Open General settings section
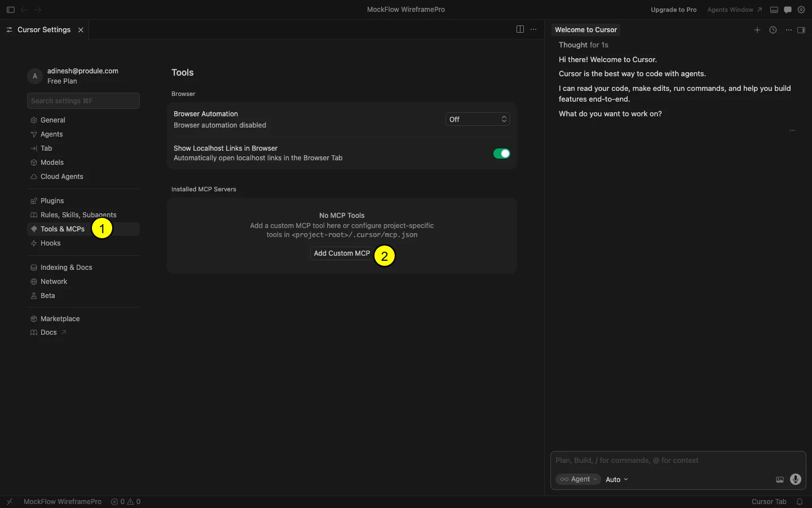812x508 pixels. tap(83, 120)
